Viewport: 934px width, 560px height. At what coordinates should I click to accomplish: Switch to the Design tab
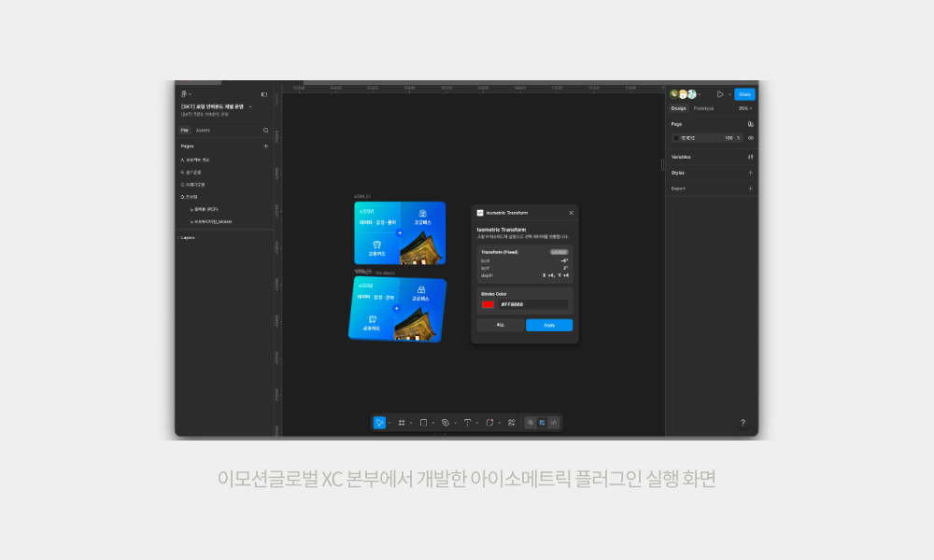pos(678,108)
